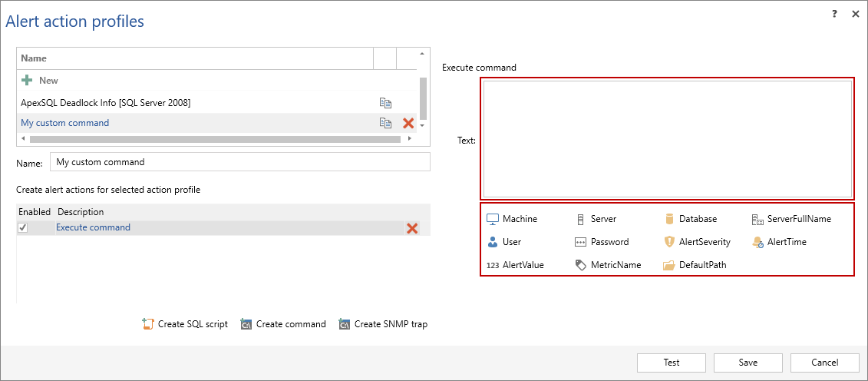The image size is (868, 381).
Task: Insert the Database variable icon
Action: point(669,219)
